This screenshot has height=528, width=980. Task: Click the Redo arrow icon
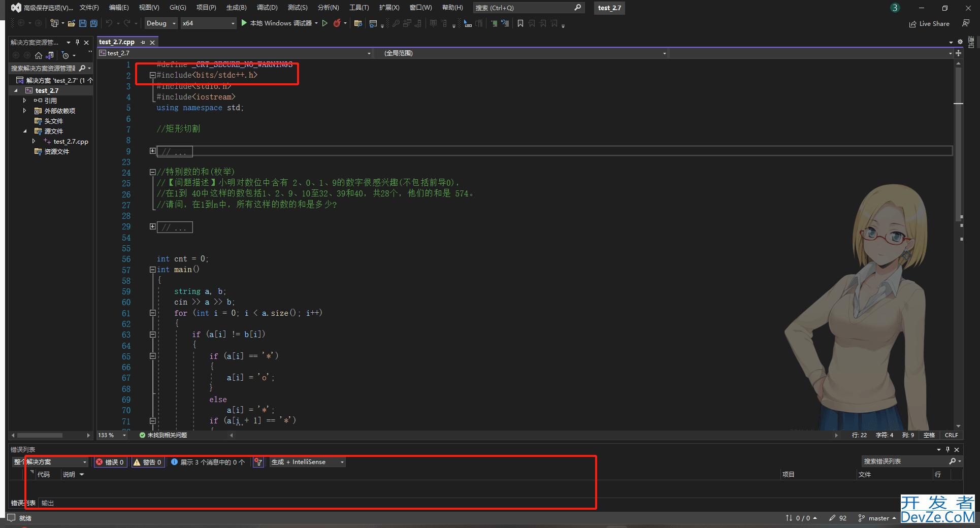pos(127,23)
